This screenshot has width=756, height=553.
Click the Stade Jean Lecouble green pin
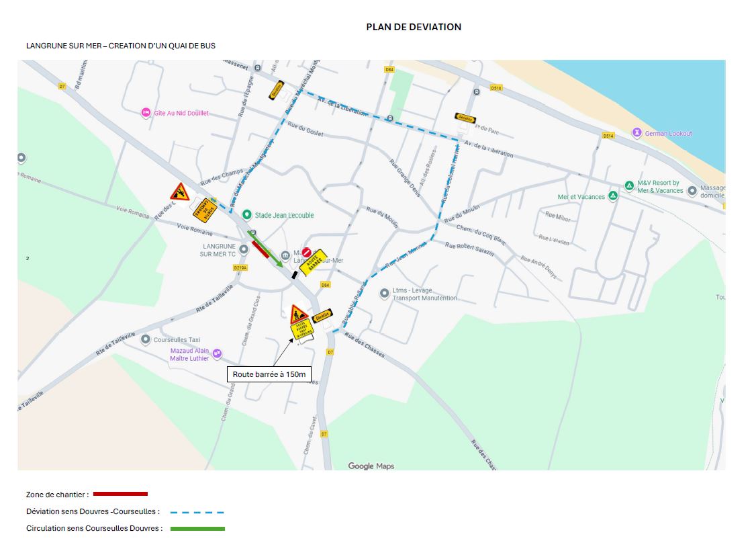pyautogui.click(x=247, y=215)
